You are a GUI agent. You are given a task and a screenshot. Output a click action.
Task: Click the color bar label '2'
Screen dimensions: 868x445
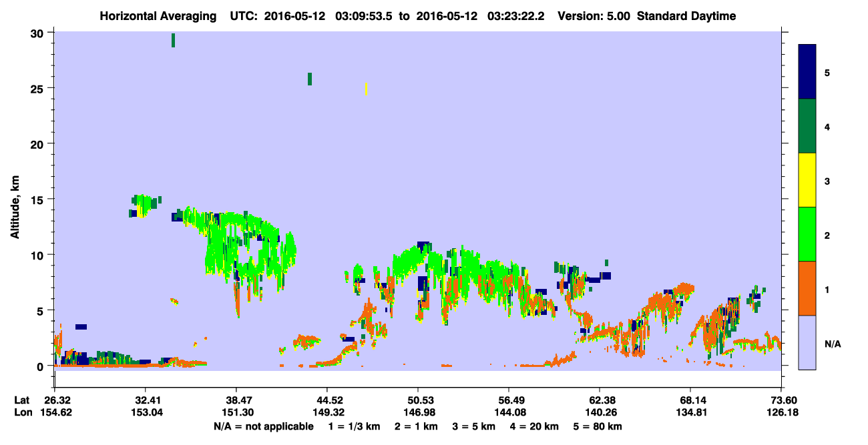pos(827,235)
